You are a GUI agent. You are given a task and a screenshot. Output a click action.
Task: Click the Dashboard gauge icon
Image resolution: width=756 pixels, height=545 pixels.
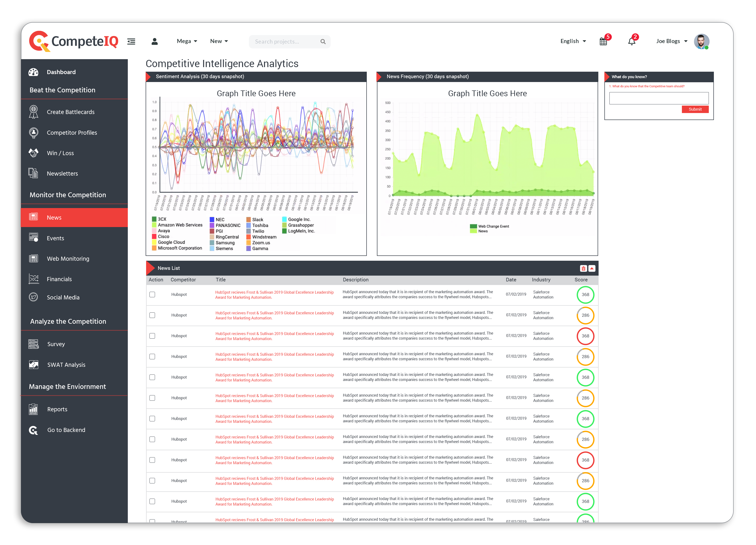[33, 72]
